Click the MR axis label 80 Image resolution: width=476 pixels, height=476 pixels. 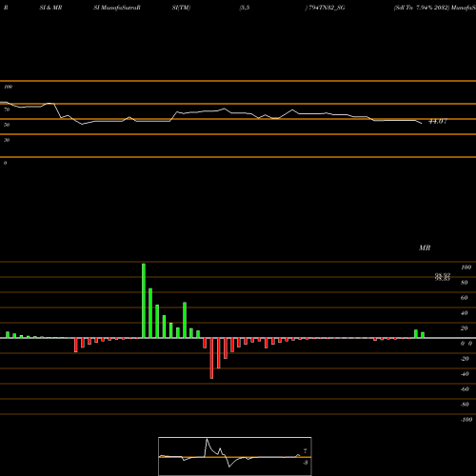(x=465, y=283)
